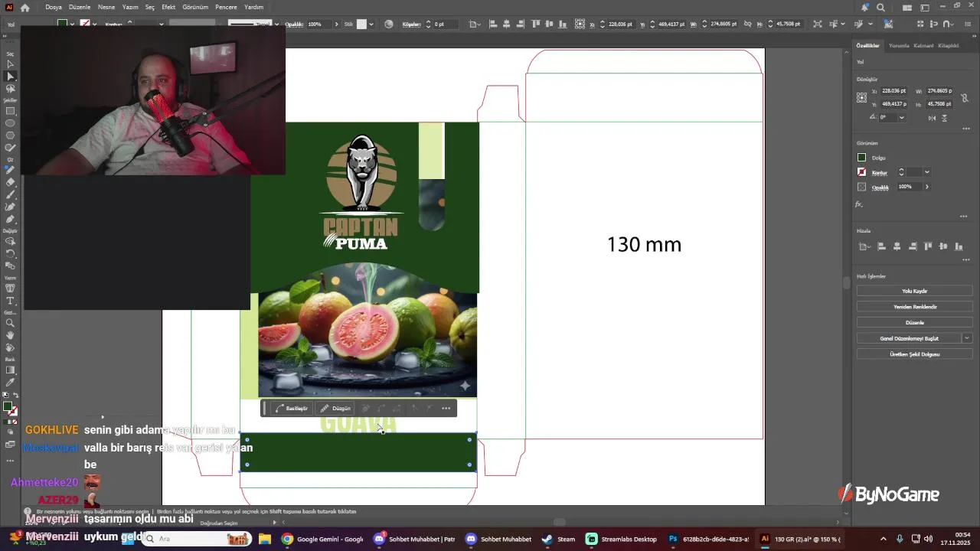Open the Pencere menu
Screen dimensions: 980x551
226,7
